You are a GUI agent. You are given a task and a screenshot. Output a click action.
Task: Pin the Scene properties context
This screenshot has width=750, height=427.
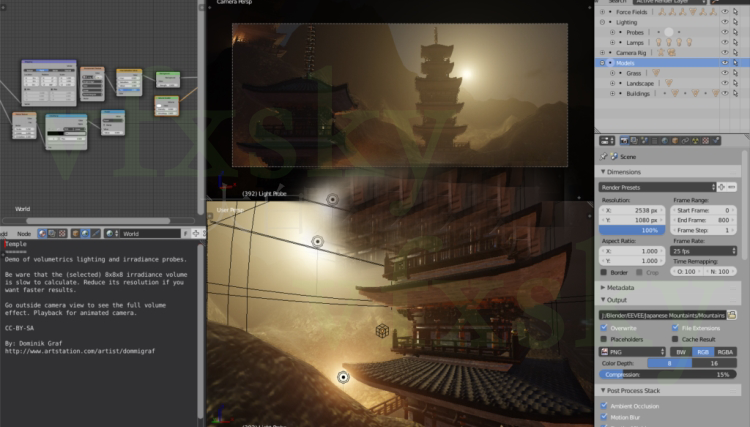pyautogui.click(x=604, y=156)
